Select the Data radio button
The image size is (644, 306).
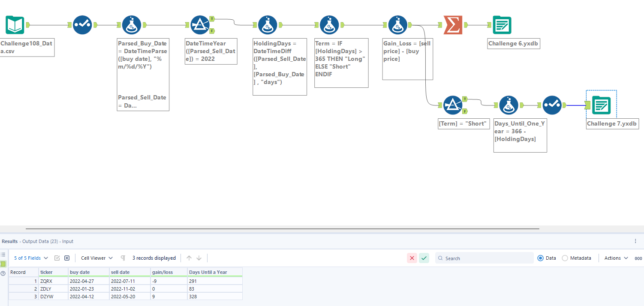[540, 258]
